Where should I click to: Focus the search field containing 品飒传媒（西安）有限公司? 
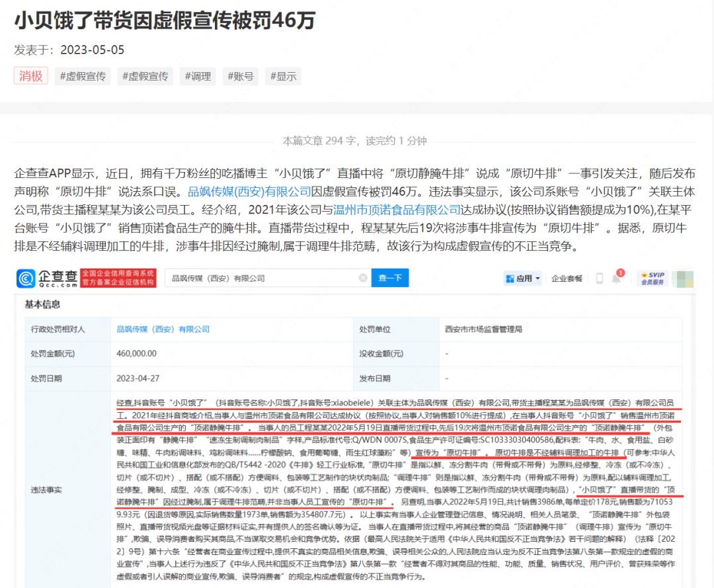[268, 278]
